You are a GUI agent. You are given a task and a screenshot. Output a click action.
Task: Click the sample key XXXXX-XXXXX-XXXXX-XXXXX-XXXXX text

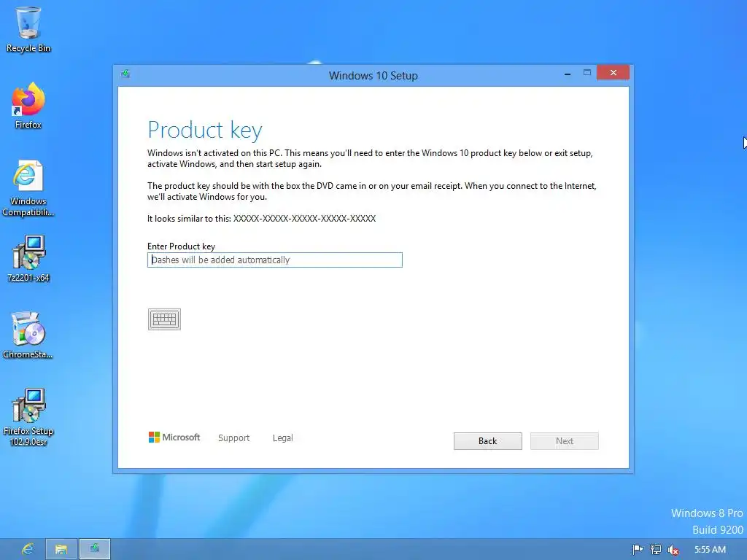point(304,219)
